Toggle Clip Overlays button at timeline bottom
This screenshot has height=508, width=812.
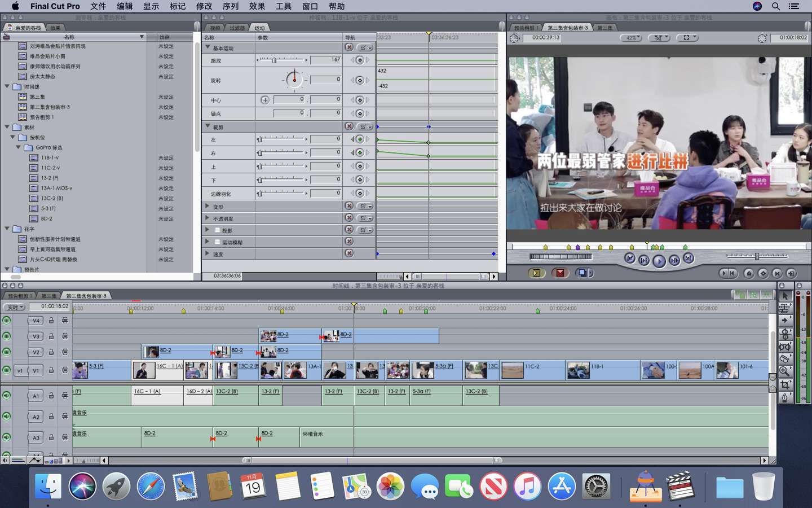[x=35, y=460]
